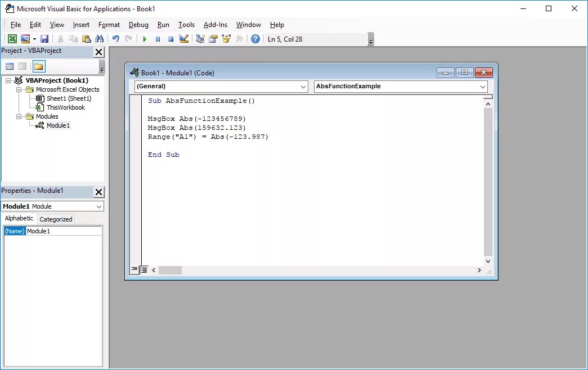Open the Window menu
The height and width of the screenshot is (370, 588).
[x=249, y=25]
